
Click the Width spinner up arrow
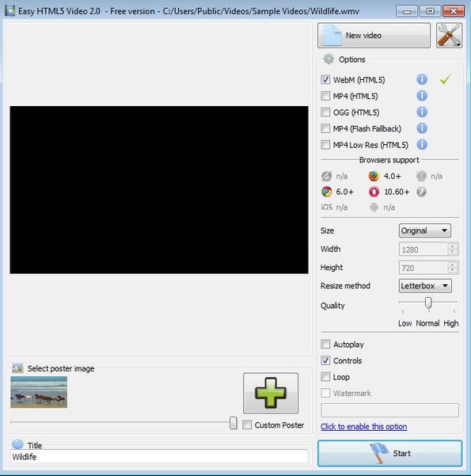(452, 246)
